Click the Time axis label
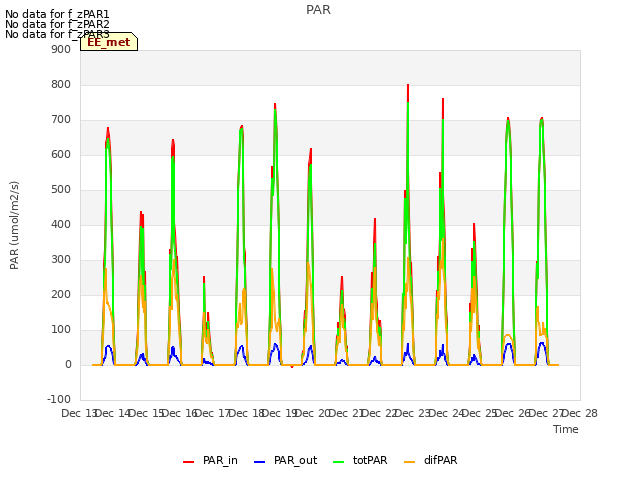 pos(566,429)
